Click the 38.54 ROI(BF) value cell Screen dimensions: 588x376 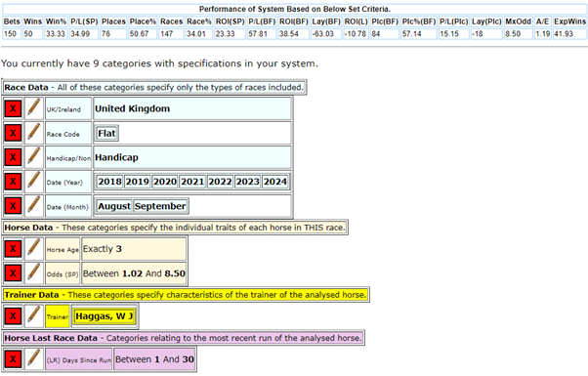point(293,34)
